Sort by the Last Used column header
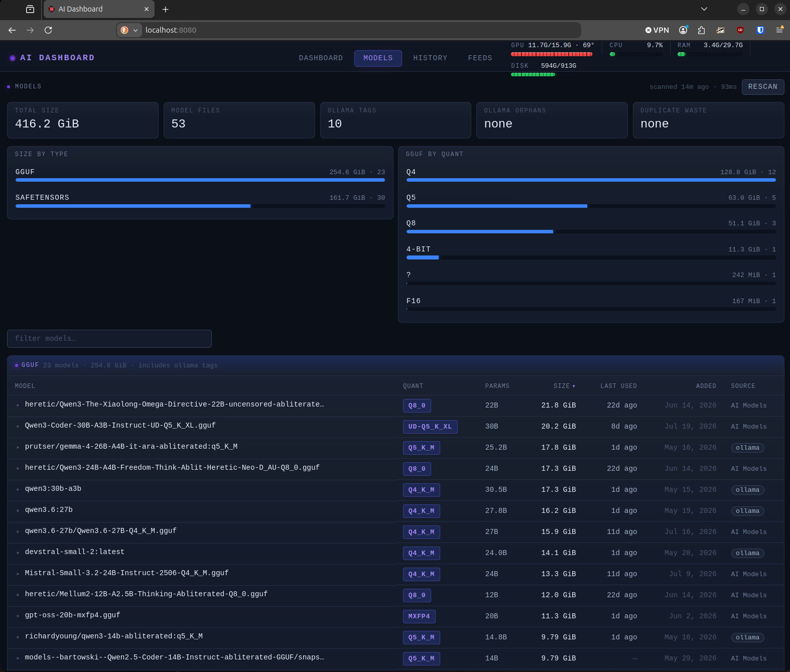Image resolution: width=790 pixels, height=672 pixels. tap(618, 386)
